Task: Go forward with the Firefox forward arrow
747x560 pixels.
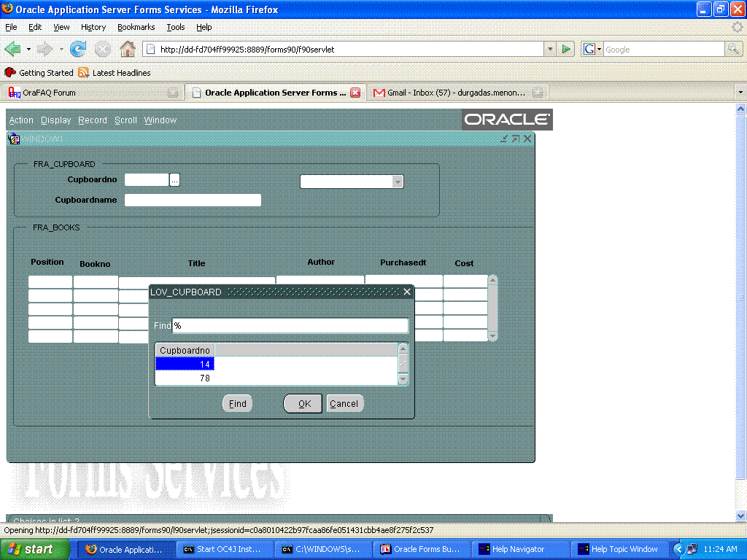Action: (44, 49)
